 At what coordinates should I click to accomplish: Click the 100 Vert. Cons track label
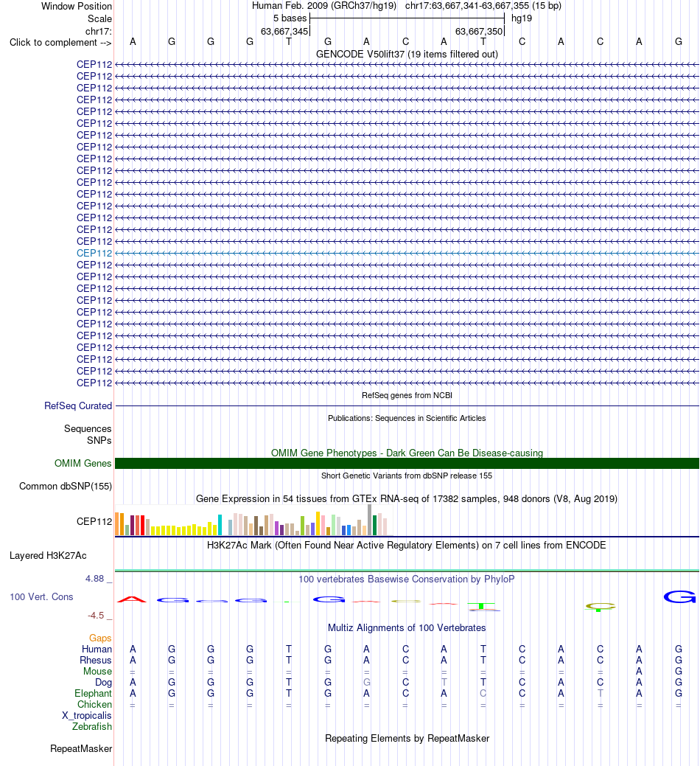pyautogui.click(x=41, y=596)
